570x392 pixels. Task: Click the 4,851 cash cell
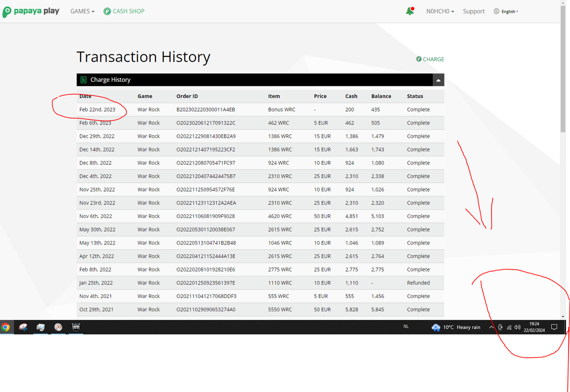pyautogui.click(x=351, y=216)
